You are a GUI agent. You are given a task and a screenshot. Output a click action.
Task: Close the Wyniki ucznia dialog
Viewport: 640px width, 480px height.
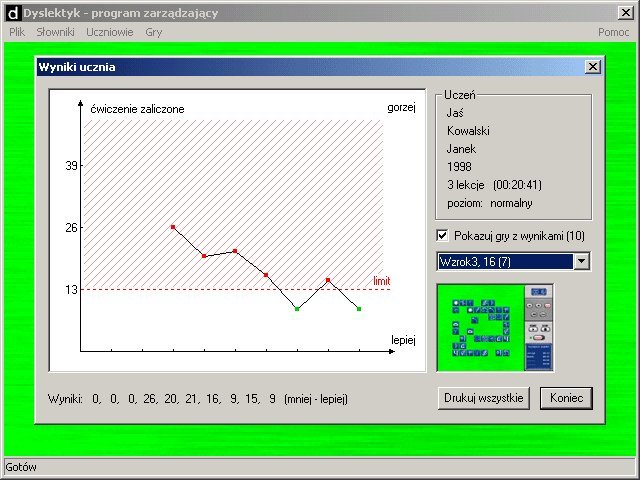592,67
